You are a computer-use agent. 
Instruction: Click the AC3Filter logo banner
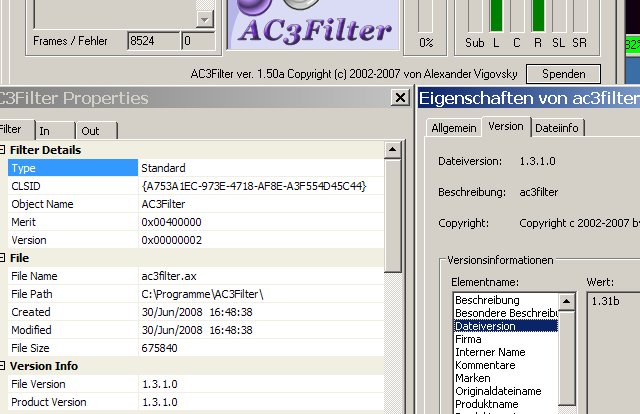pyautogui.click(x=313, y=24)
